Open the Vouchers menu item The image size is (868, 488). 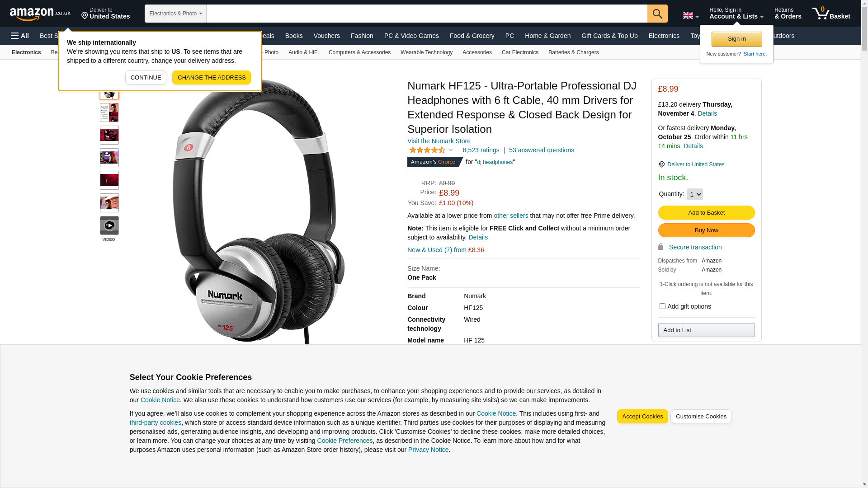(x=327, y=36)
